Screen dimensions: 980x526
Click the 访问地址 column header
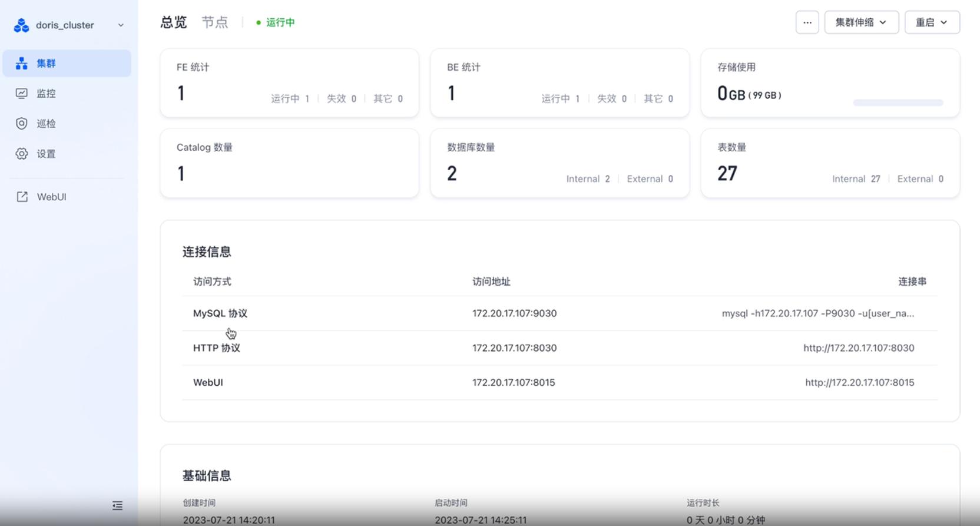491,282
